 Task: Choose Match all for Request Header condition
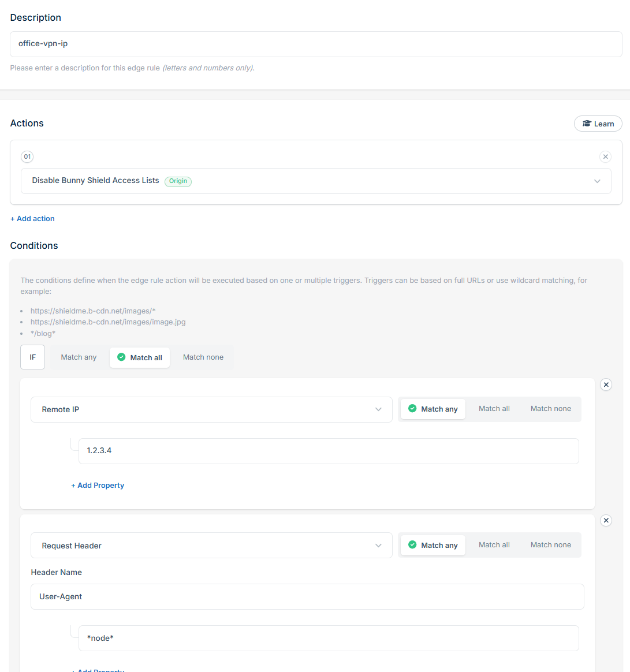494,545
